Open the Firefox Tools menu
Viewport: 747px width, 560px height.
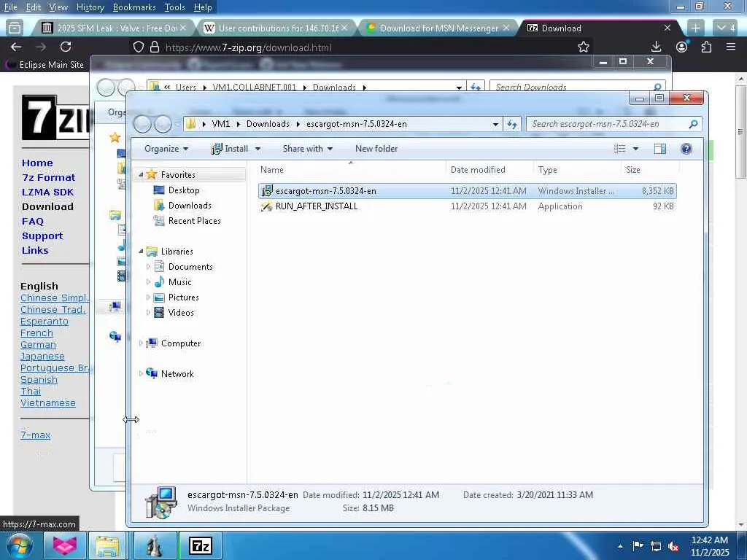174,7
